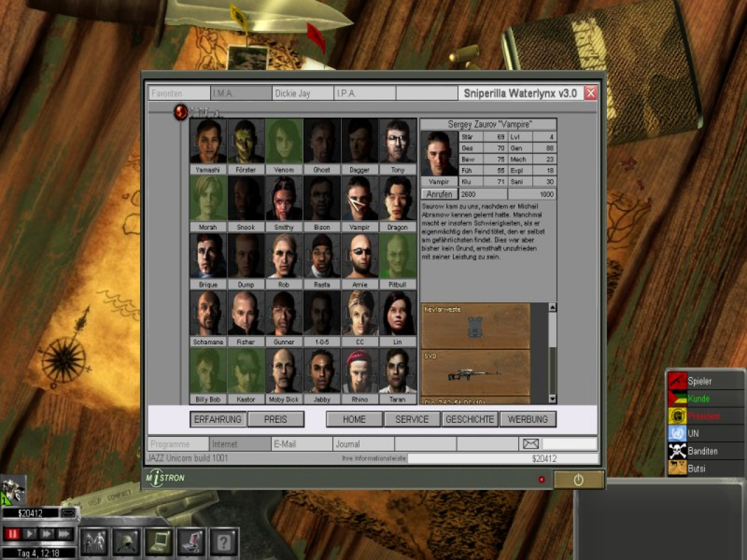Image resolution: width=747 pixels, height=560 pixels.
Task: Open the Favoriten tab
Action: [179, 93]
